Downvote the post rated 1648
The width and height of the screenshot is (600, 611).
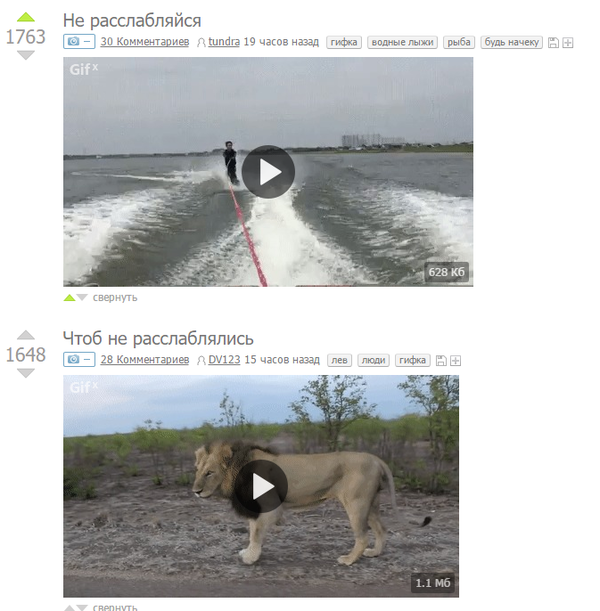pos(26,373)
